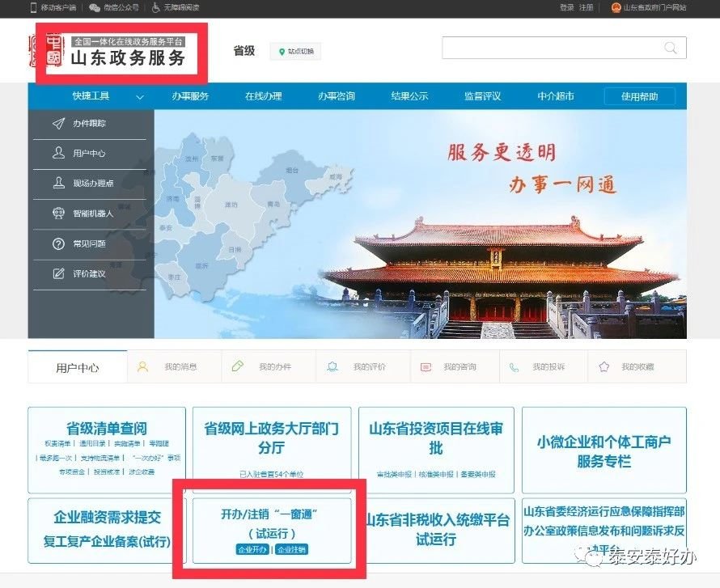The width and height of the screenshot is (720, 588).
Task: Click the search magnifier icon
Action: pos(670,48)
